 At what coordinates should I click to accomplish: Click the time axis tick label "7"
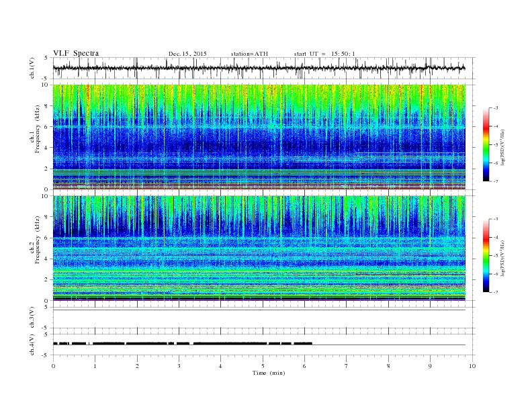[347, 366]
